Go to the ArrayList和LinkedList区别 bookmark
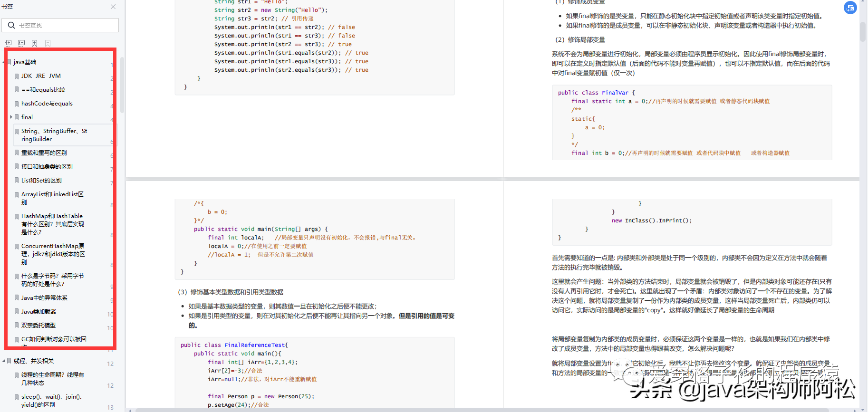The image size is (868, 412). tap(52, 198)
